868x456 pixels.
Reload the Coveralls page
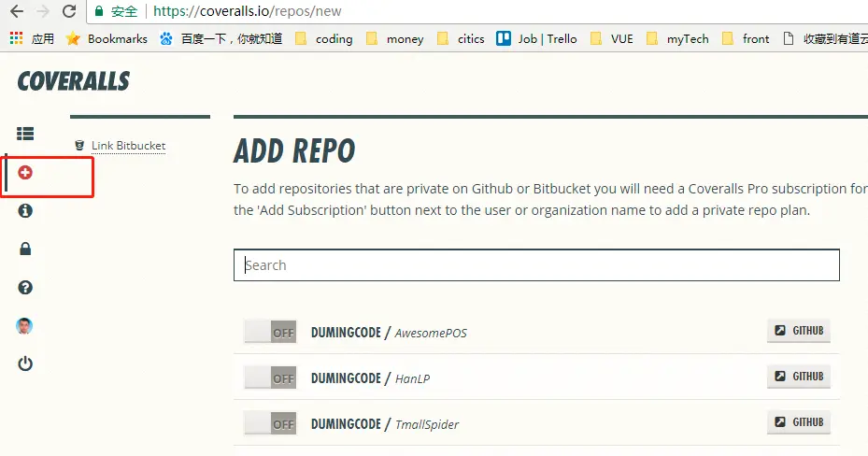pos(69,11)
